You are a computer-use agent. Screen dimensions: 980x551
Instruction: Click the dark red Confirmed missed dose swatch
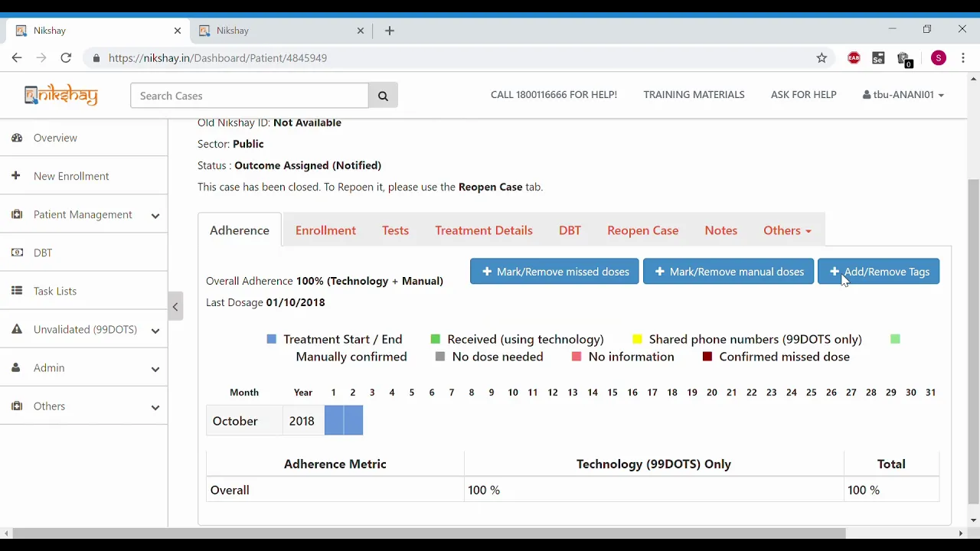707,357
